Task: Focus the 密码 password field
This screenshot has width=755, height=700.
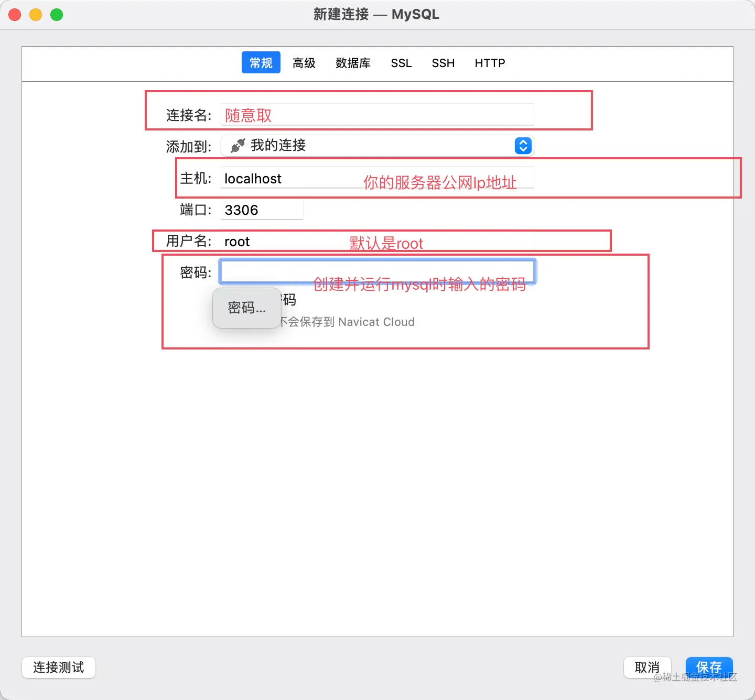Action: (377, 271)
